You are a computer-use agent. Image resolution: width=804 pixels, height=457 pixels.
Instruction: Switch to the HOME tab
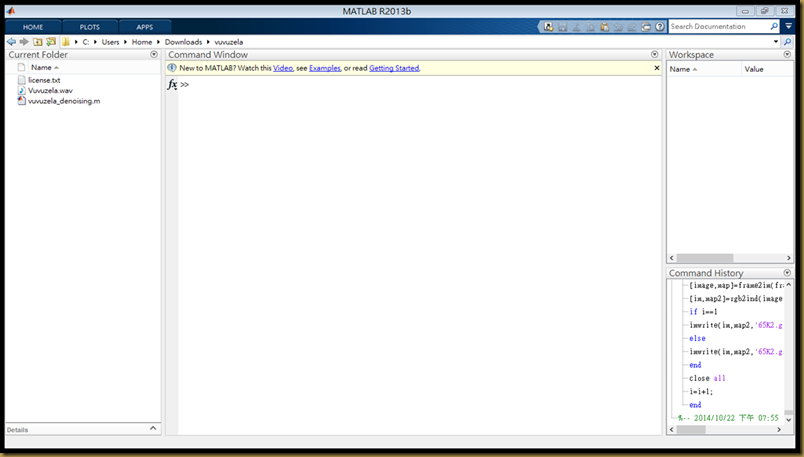[33, 27]
